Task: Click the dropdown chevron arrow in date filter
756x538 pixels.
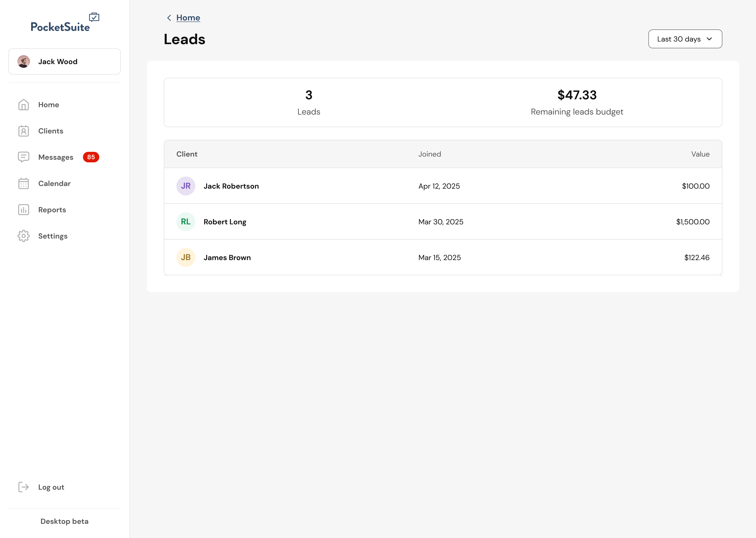Action: point(709,39)
